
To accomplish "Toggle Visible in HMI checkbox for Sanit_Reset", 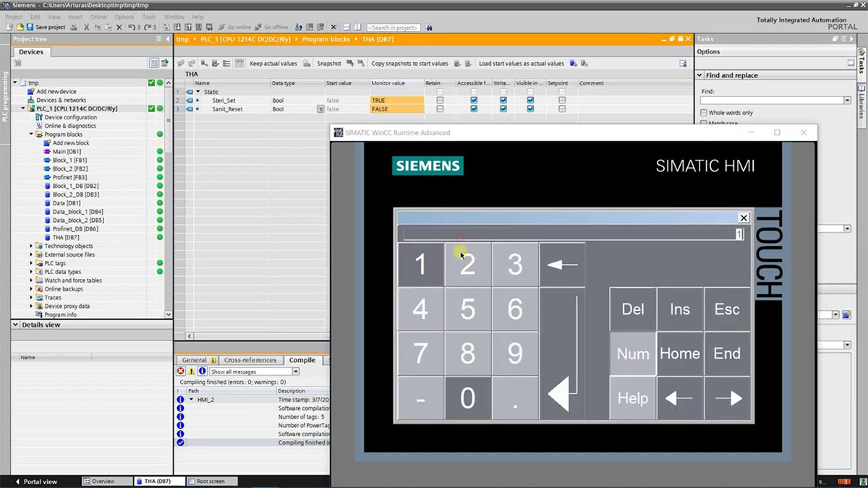I will tap(530, 109).
